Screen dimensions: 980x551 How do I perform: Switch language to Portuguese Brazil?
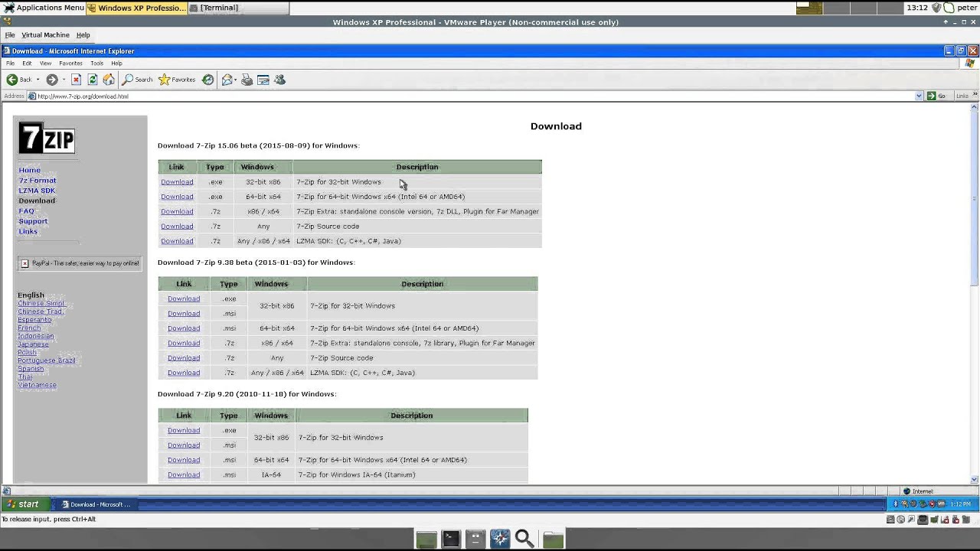tap(47, 360)
